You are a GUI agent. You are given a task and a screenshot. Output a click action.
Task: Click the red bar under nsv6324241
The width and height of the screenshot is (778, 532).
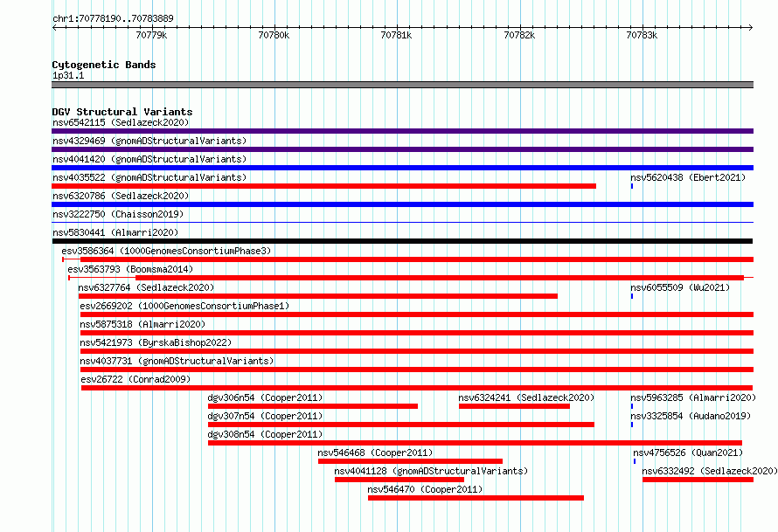tap(514, 406)
